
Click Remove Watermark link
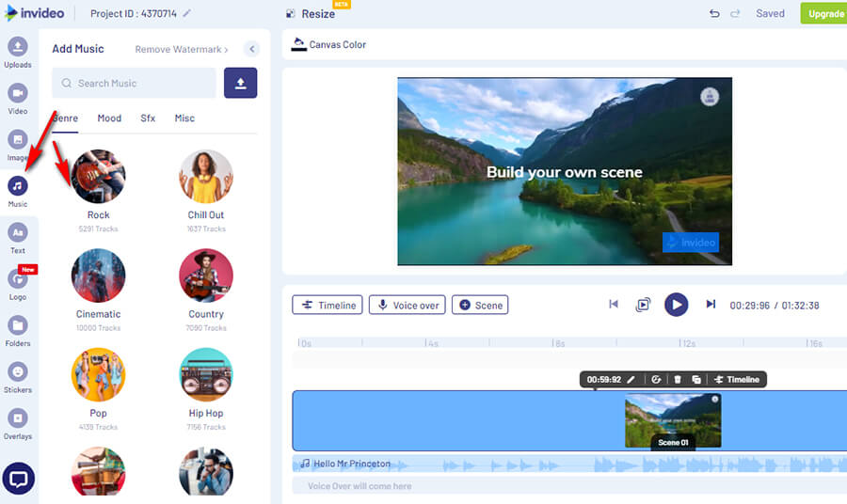181,49
